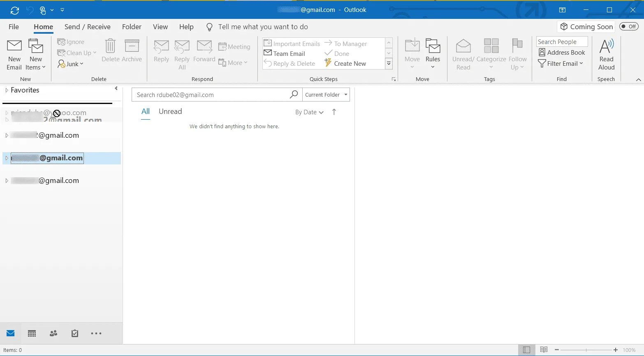Open the Clean Up dropdown
Viewport: 644px width, 356px height.
pyautogui.click(x=77, y=53)
